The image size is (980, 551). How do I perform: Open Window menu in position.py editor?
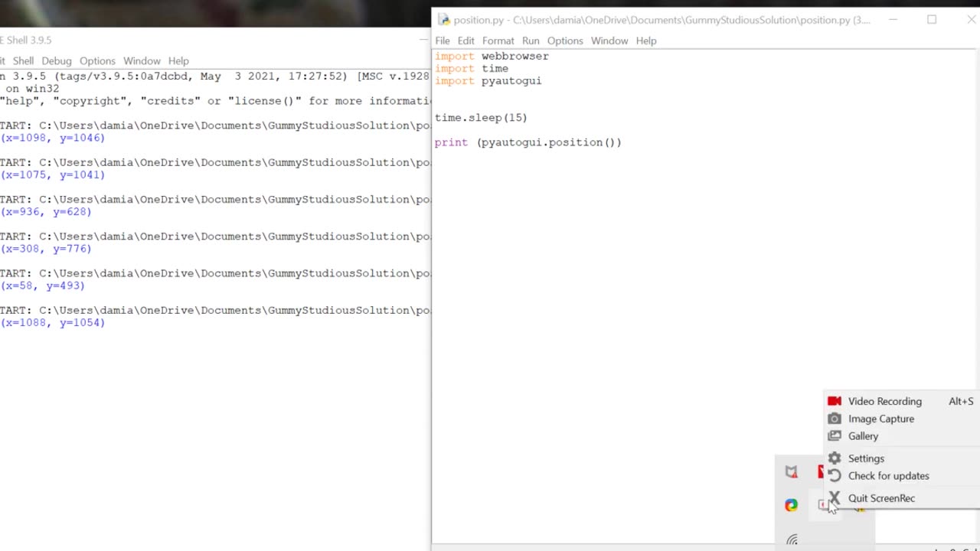(x=609, y=41)
